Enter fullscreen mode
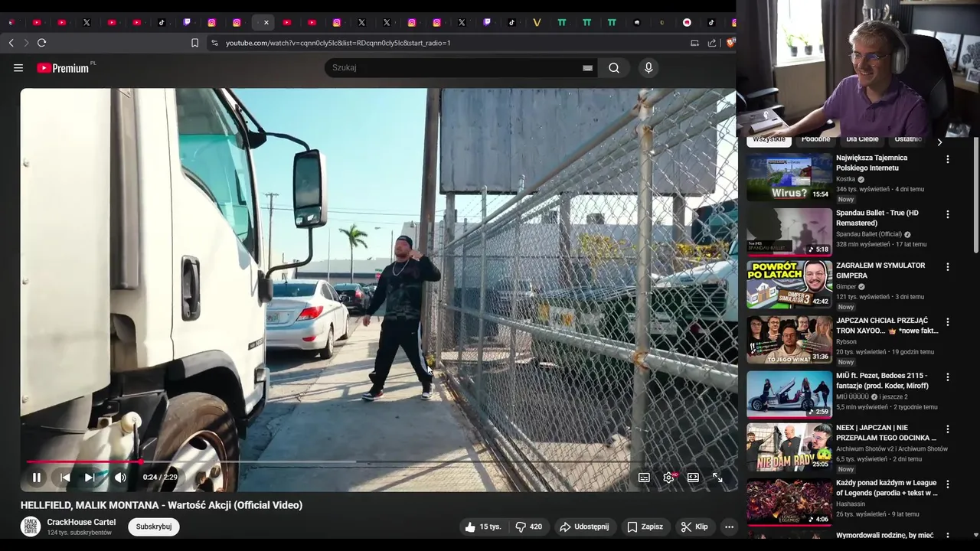This screenshot has width=980, height=551. (x=717, y=478)
